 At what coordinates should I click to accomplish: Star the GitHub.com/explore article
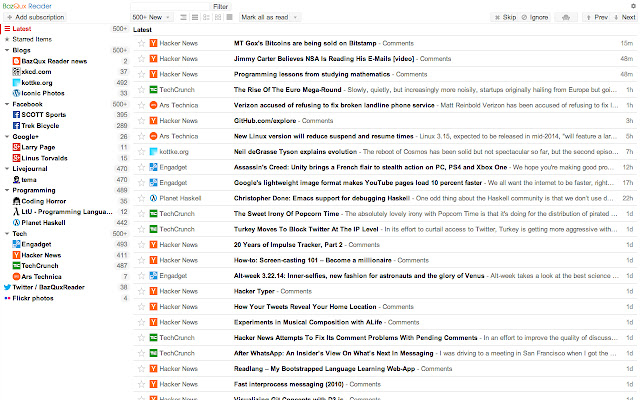(141, 121)
